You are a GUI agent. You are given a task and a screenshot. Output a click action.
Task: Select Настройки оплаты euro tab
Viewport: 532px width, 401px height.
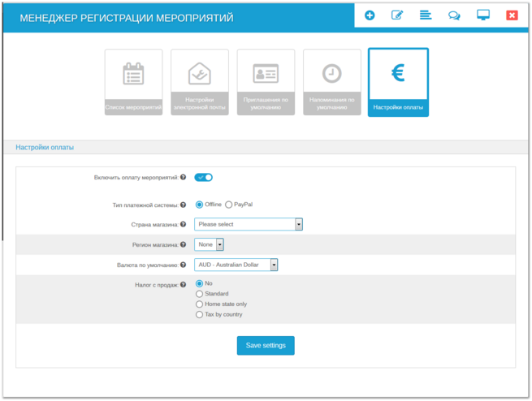[398, 82]
